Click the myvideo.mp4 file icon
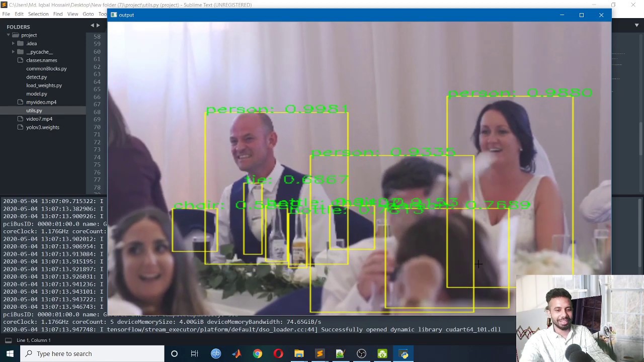 [x=20, y=102]
